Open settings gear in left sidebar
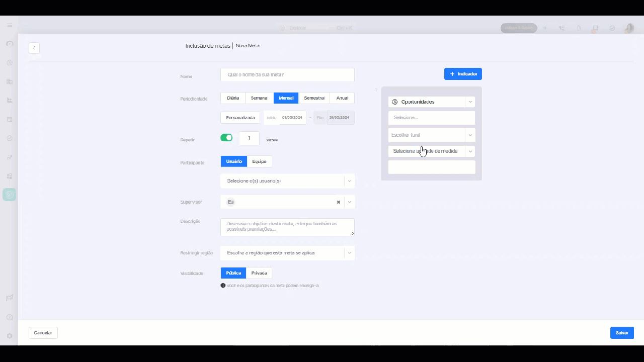Viewport: 644px width, 362px height. (9, 336)
